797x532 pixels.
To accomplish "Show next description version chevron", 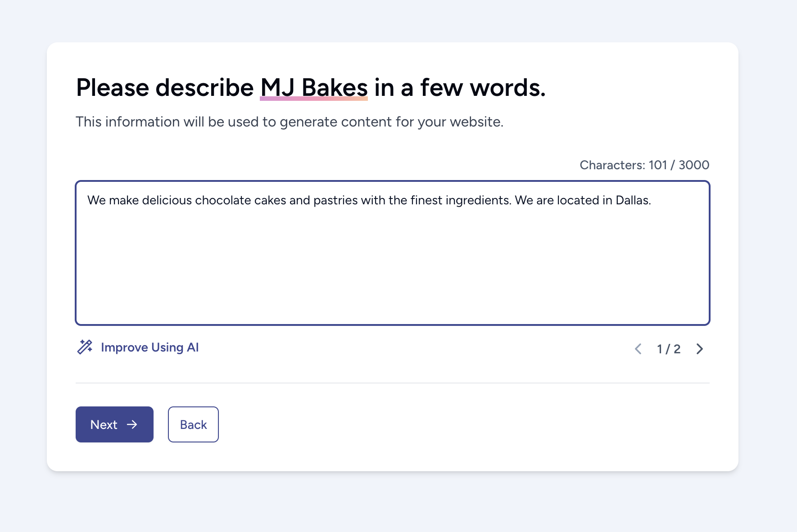I will (x=700, y=349).
